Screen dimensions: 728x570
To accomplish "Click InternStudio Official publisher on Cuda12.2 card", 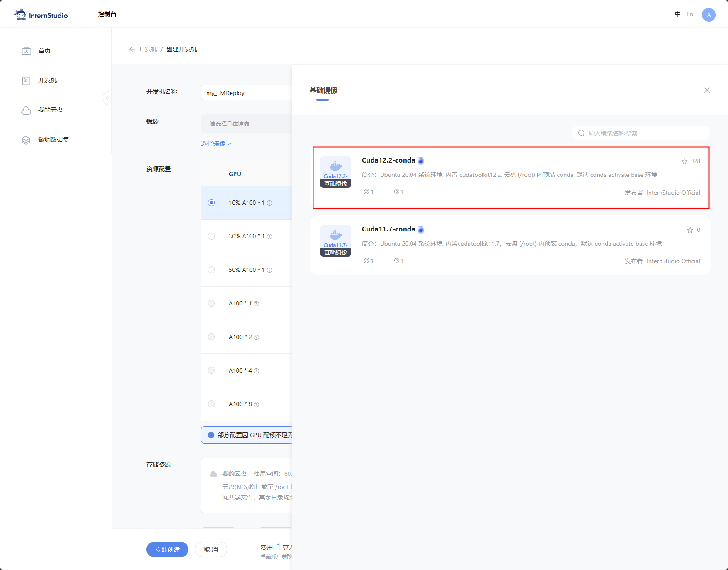I will pos(673,193).
